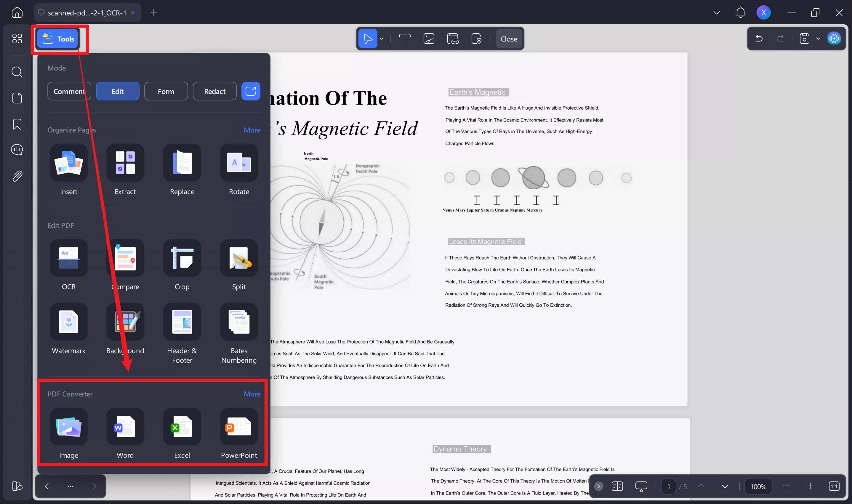Screen dimensions: 852x504
Task: Toggle two-page view layout
Action: click(x=617, y=486)
